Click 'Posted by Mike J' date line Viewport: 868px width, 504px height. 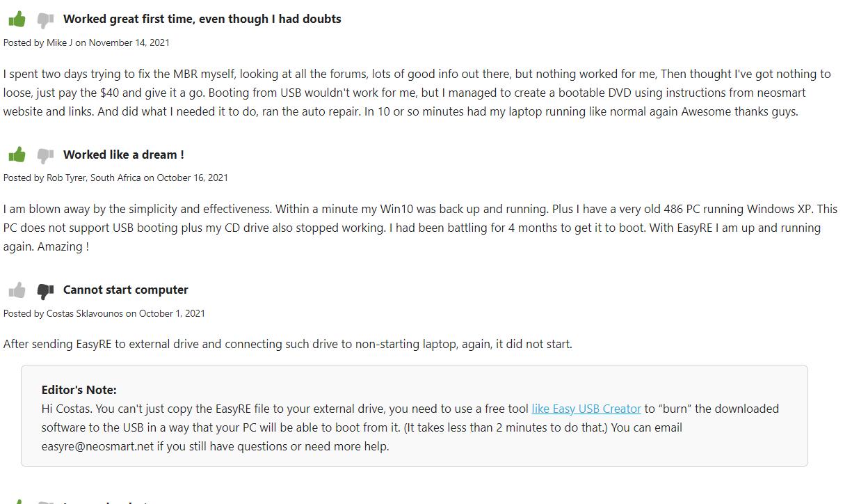(86, 42)
